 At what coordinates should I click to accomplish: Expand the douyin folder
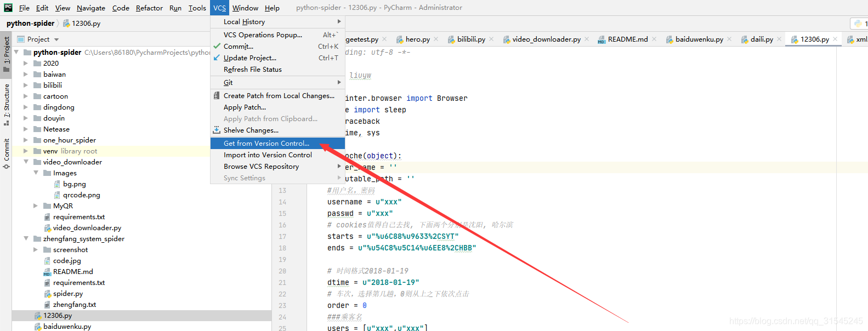coord(26,118)
